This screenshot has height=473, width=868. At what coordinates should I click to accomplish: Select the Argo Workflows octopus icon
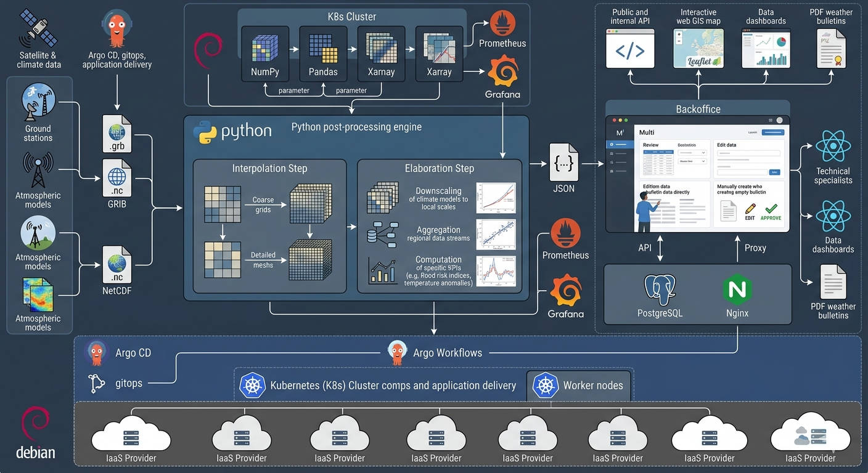point(397,353)
